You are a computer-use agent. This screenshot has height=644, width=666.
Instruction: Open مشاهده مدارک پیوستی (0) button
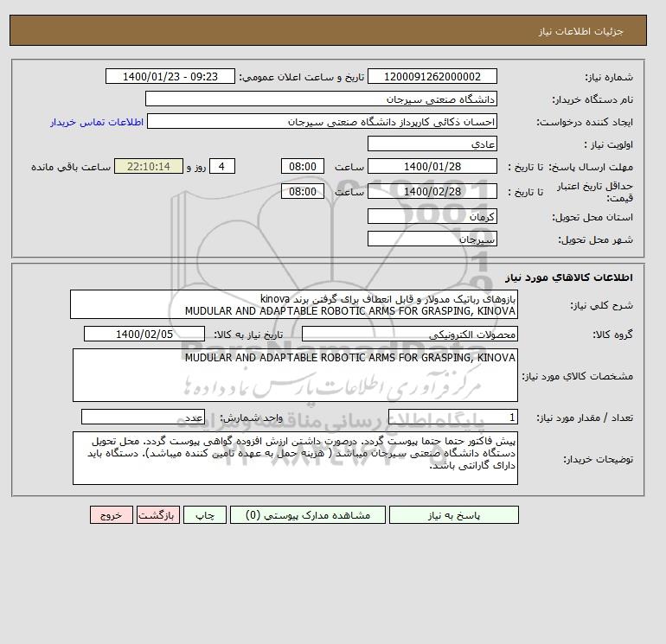pos(308,514)
